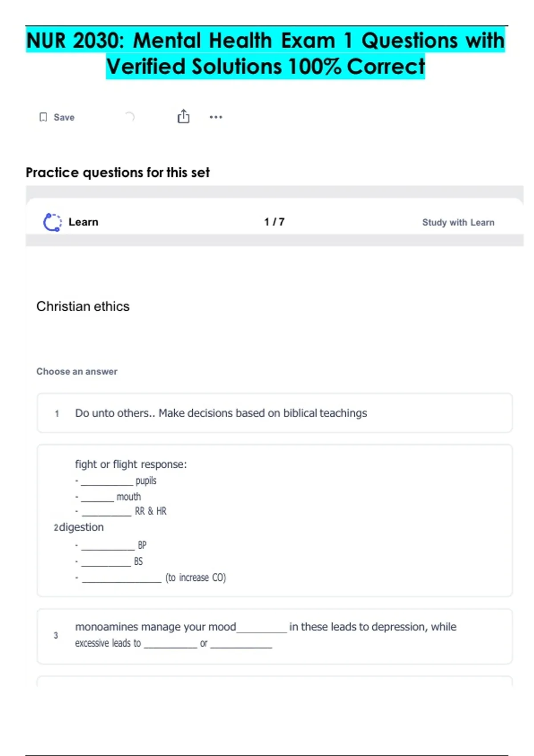Open the three-dot more options menu
The height and width of the screenshot is (756, 534).
point(216,117)
